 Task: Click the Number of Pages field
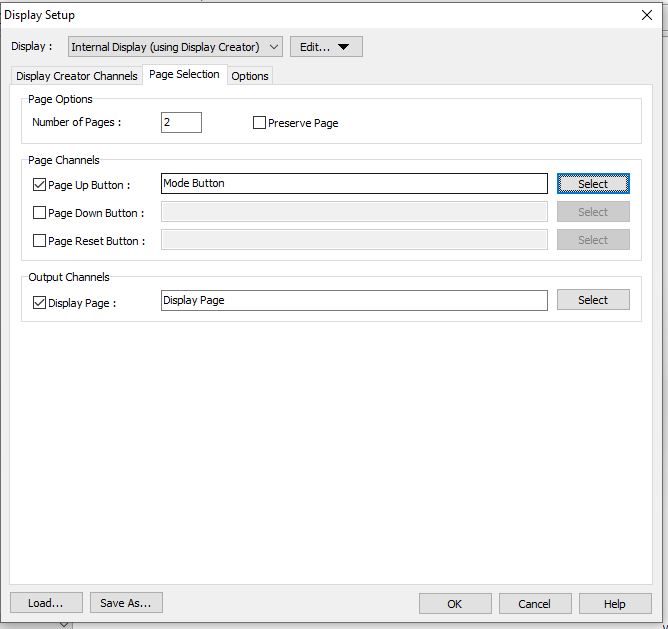pyautogui.click(x=181, y=123)
